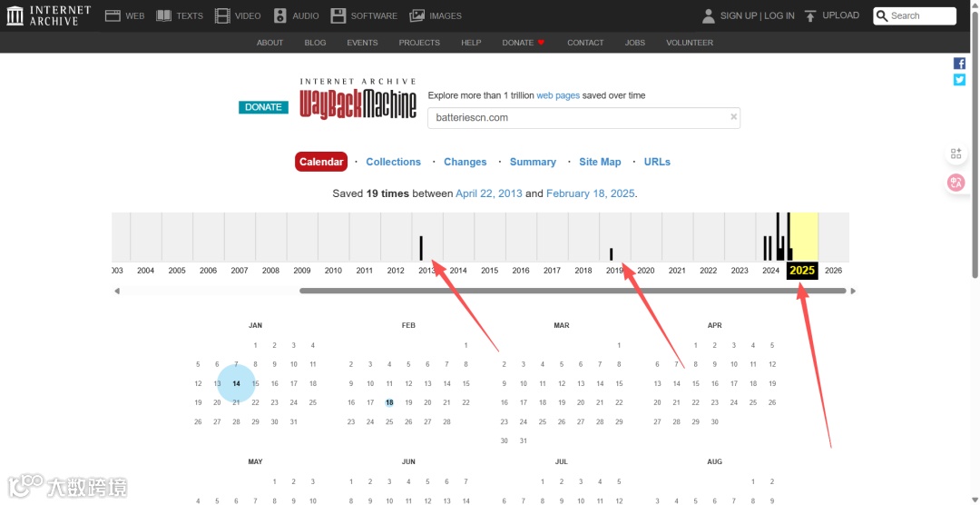
Task: Click the JAN month heading
Action: click(255, 325)
